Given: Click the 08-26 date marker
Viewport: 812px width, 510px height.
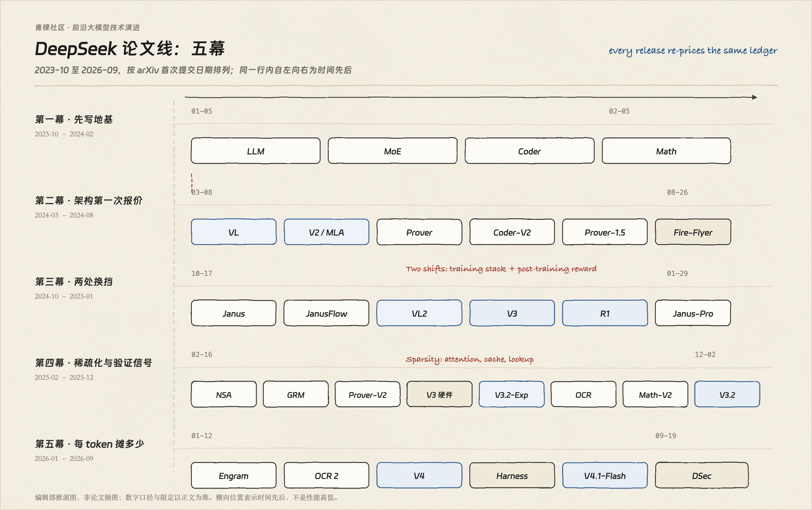Looking at the screenshot, I should click(677, 192).
